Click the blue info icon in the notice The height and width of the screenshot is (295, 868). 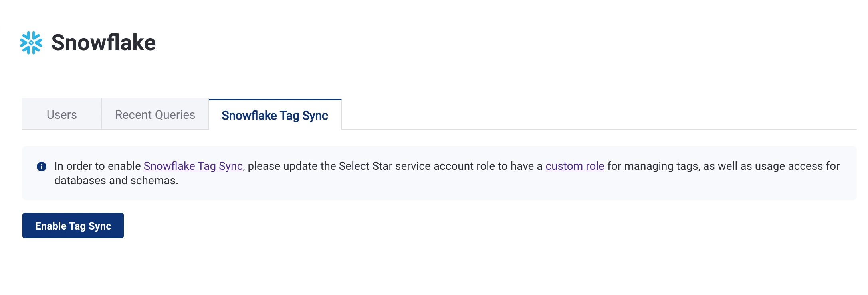(x=42, y=167)
